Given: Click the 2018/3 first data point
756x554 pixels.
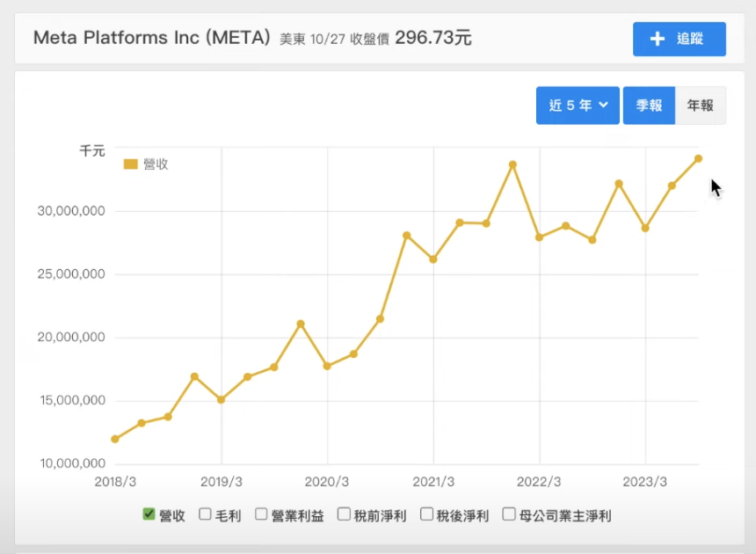Looking at the screenshot, I should pos(115,439).
